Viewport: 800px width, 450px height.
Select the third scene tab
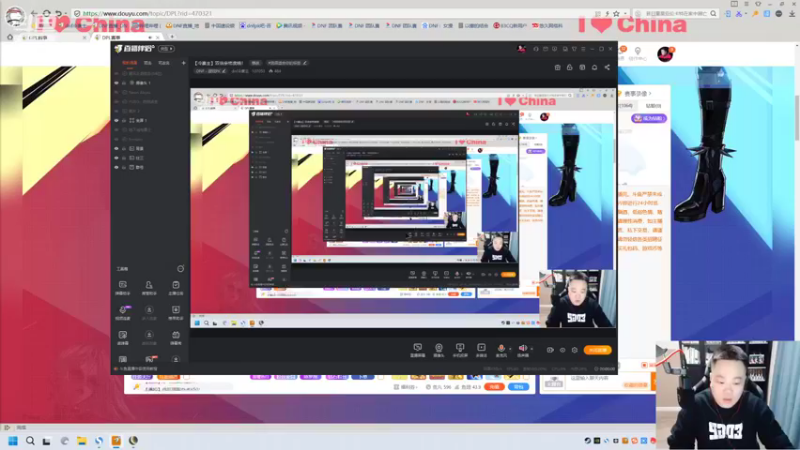tap(164, 63)
